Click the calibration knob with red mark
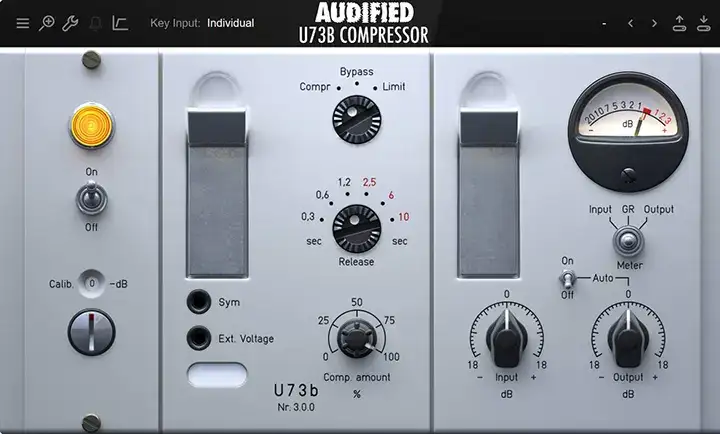The width and height of the screenshot is (720, 434). (x=91, y=332)
